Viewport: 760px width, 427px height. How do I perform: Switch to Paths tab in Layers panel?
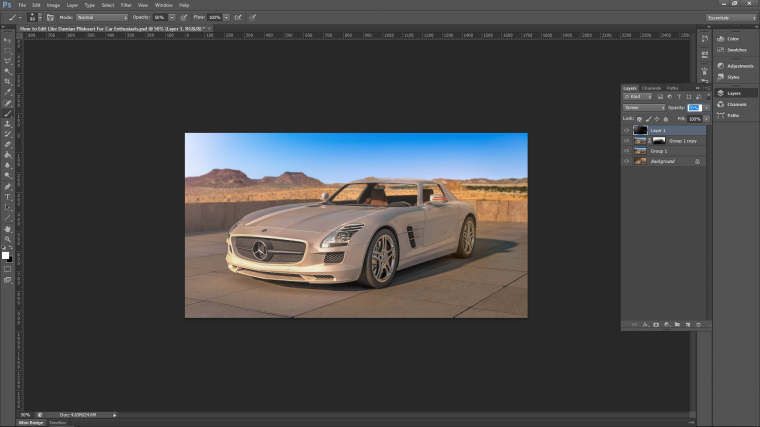click(672, 88)
